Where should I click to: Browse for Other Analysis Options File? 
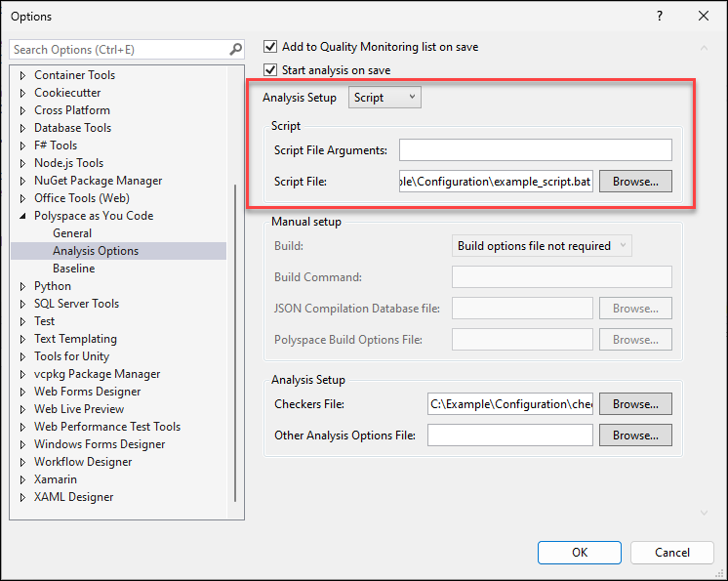635,435
